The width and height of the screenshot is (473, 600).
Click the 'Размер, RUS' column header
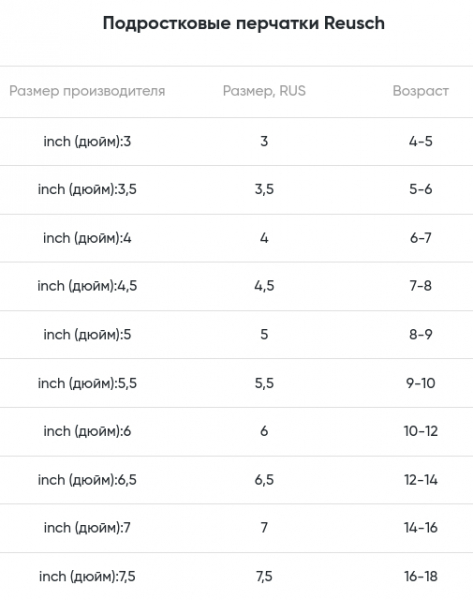(x=264, y=91)
